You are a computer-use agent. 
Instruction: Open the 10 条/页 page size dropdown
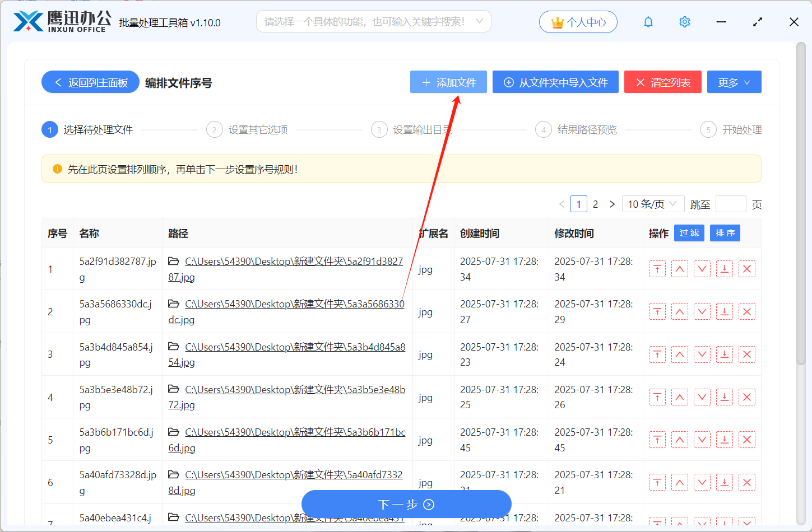[x=653, y=204]
